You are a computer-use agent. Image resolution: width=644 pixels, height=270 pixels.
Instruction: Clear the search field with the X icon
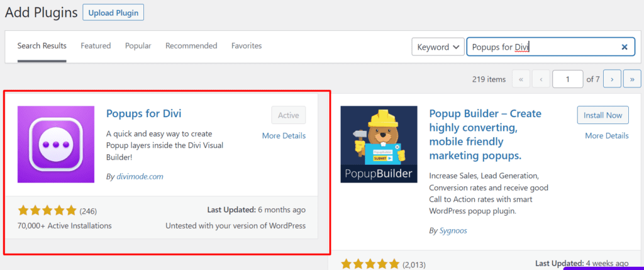624,47
